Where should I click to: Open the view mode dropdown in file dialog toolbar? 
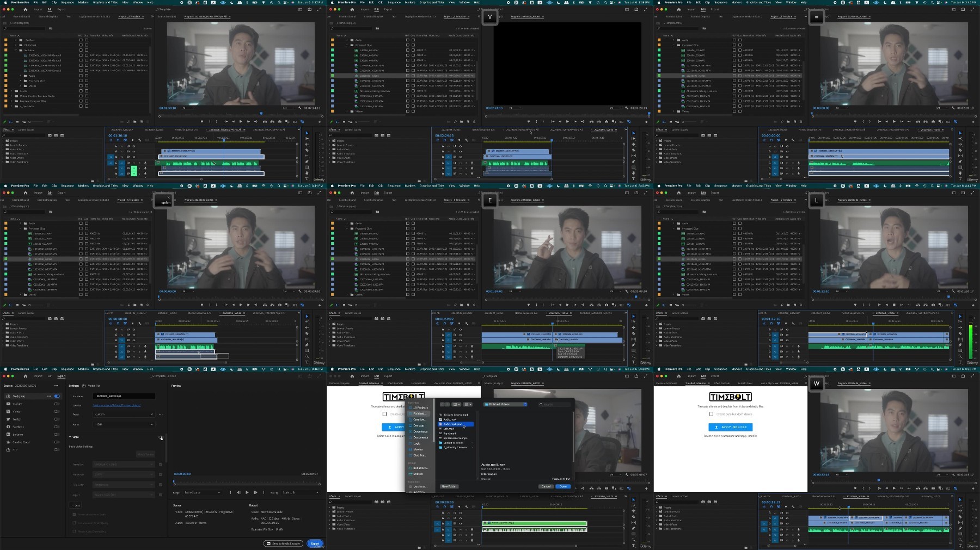456,404
